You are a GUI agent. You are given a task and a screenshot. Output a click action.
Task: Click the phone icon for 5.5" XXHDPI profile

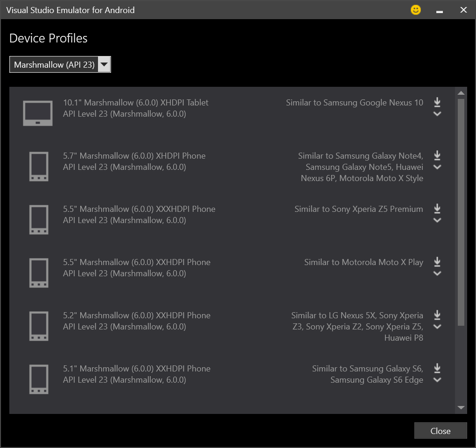tap(39, 273)
